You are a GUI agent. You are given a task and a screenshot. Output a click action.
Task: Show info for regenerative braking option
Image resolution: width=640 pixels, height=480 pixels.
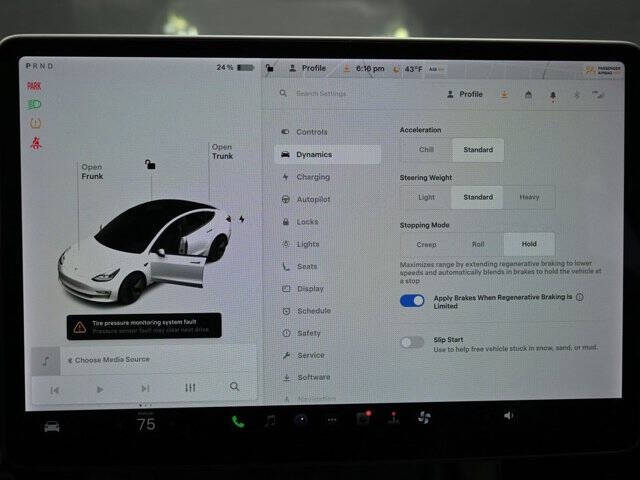[x=580, y=297]
